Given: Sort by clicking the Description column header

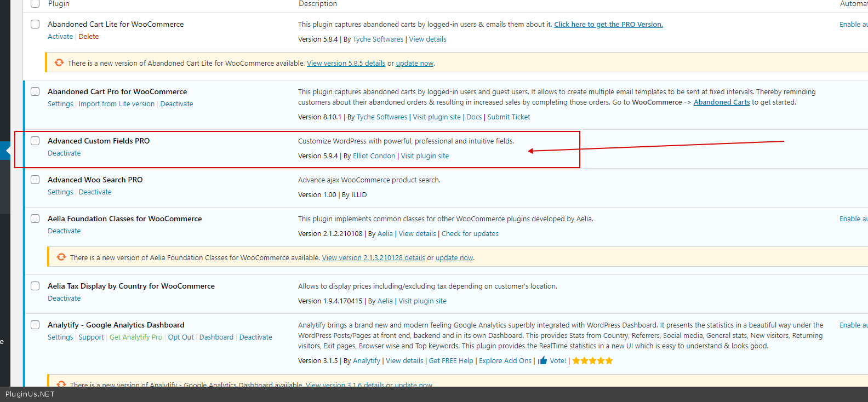Looking at the screenshot, I should [x=318, y=4].
